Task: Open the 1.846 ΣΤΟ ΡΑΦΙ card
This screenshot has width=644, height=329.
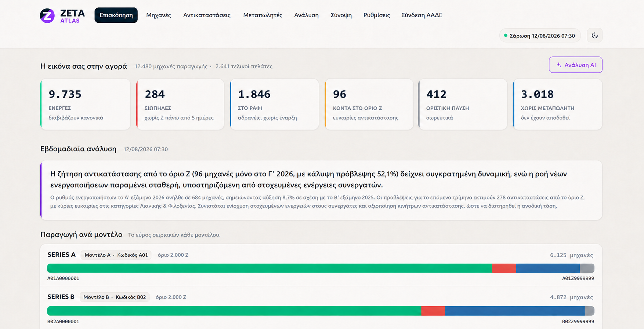Action: (274, 104)
